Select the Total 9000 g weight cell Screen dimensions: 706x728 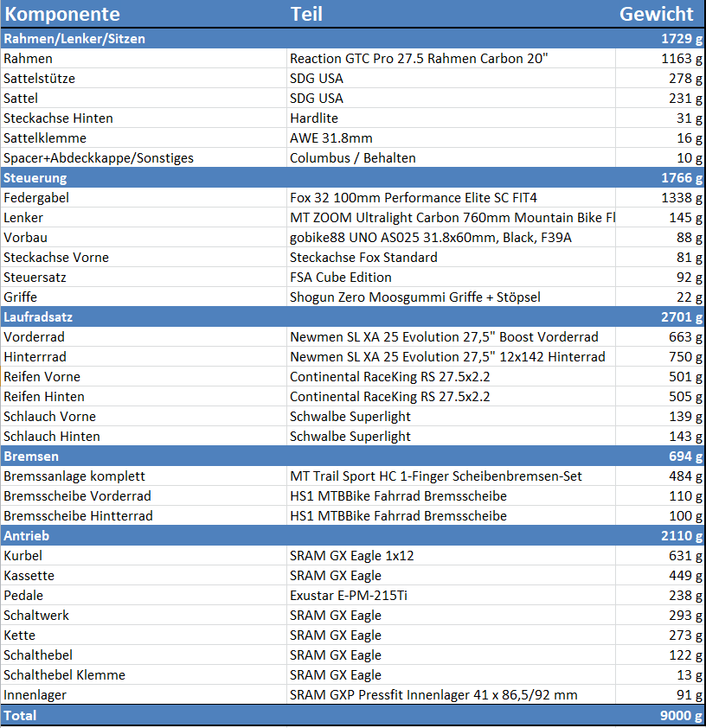[x=675, y=716]
